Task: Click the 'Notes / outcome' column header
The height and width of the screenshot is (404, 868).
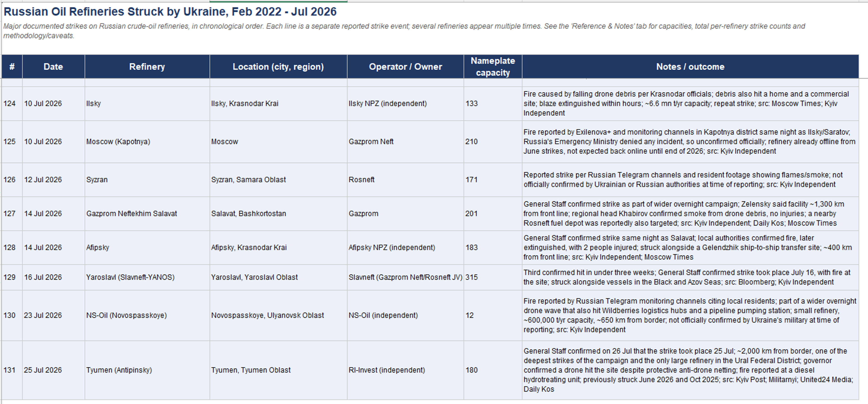Action: point(690,67)
